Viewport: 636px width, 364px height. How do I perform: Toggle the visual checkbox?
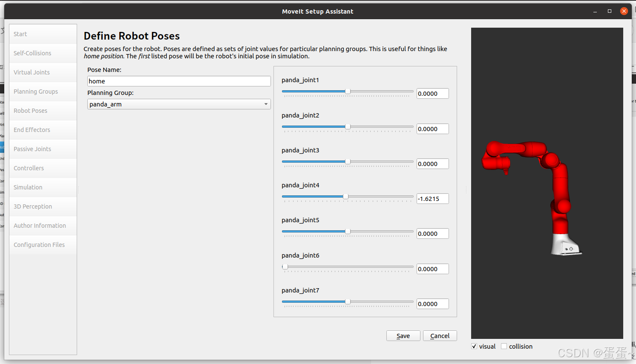click(474, 346)
